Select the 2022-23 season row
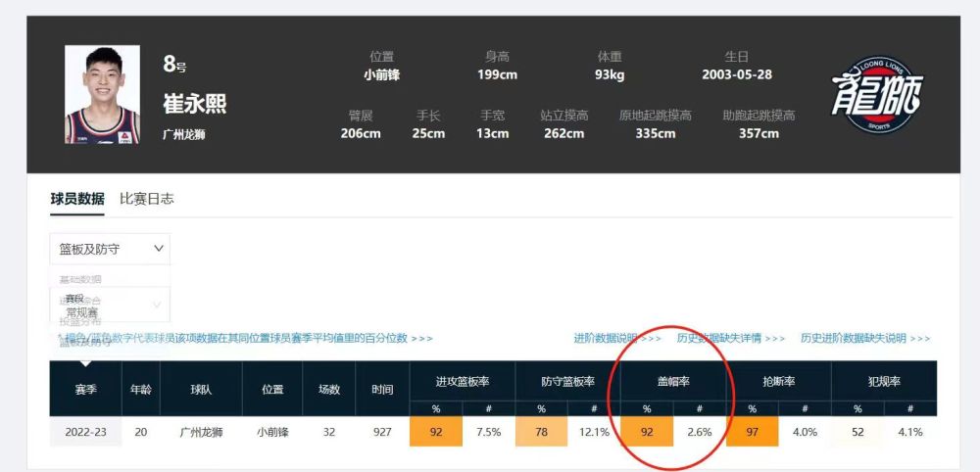 [85, 432]
